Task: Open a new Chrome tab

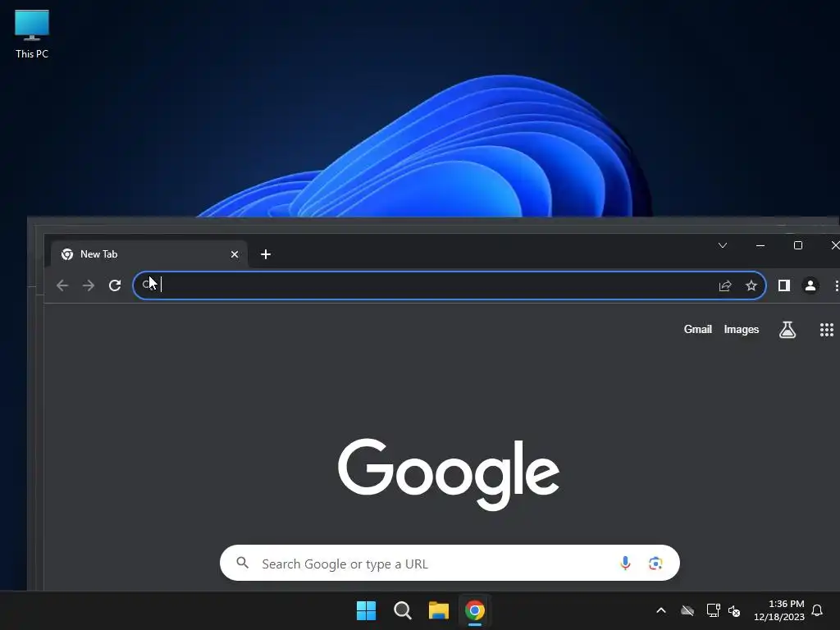Action: [266, 254]
